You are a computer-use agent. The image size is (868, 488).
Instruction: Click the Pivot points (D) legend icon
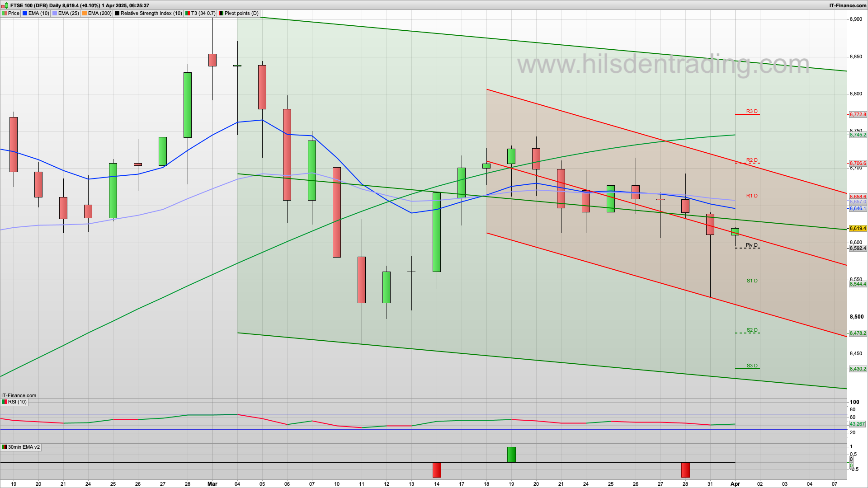click(221, 13)
